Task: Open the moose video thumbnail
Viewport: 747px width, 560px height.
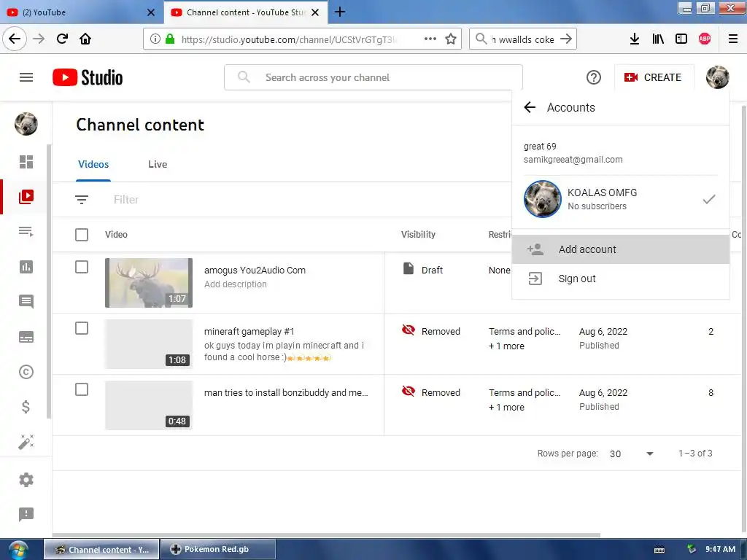Action: [149, 283]
